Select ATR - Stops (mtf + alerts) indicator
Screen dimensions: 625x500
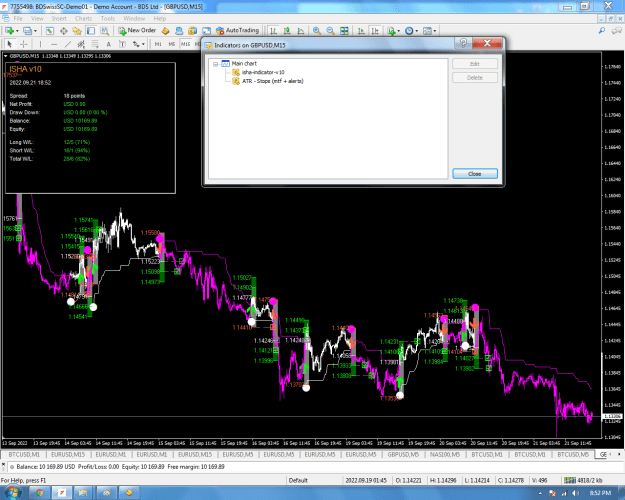273,81
